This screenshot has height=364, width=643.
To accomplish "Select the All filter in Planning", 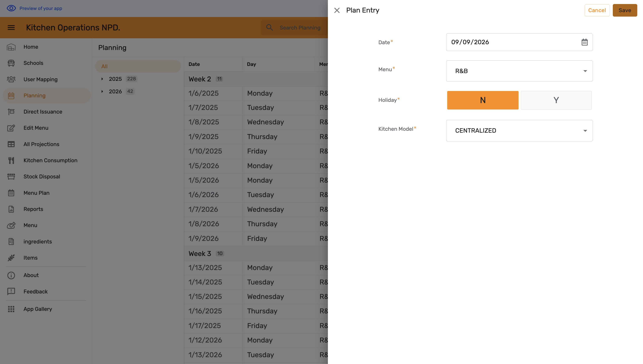I will click(x=138, y=66).
